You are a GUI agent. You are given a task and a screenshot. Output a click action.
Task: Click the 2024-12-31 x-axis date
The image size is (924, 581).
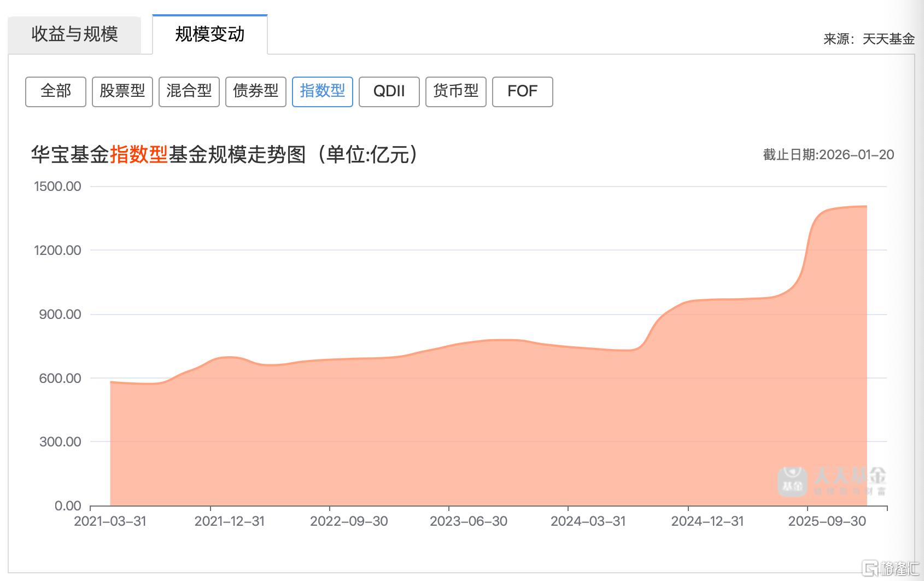(x=707, y=521)
